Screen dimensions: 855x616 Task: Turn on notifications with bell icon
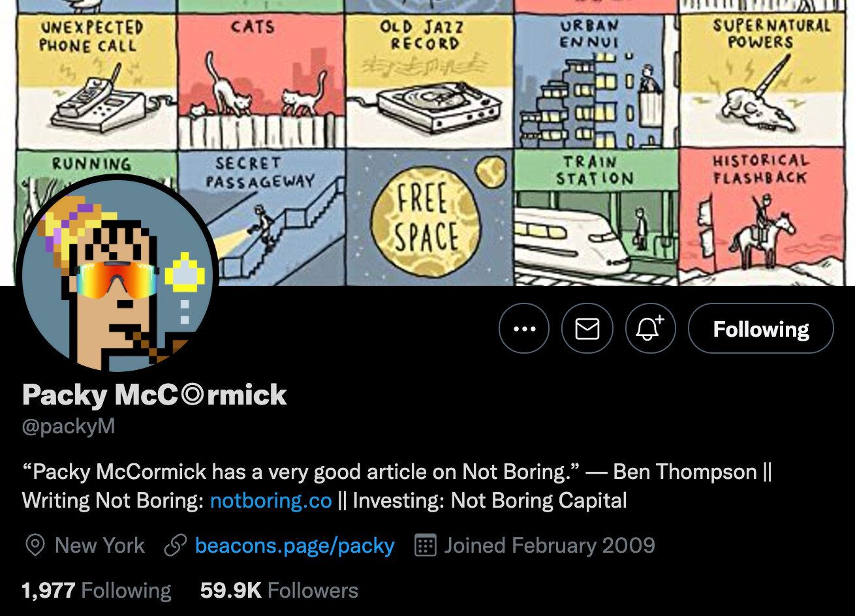(x=649, y=328)
